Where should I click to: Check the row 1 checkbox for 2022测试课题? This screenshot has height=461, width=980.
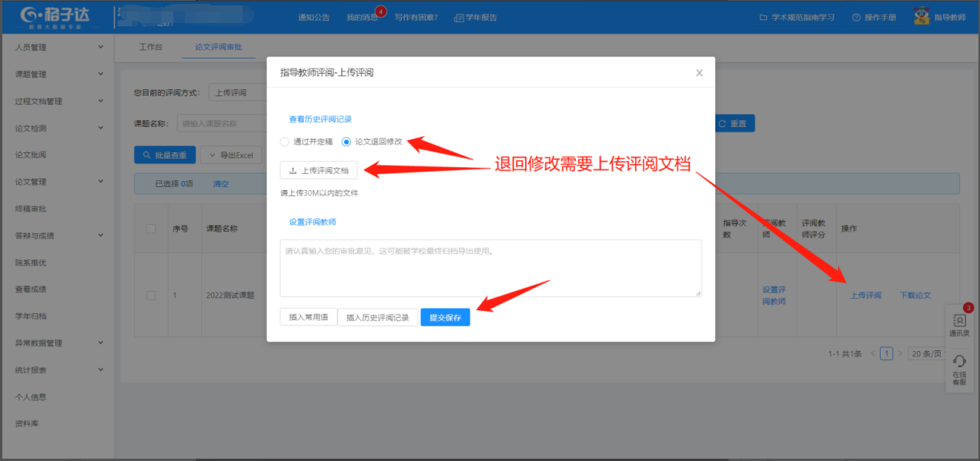tap(151, 296)
